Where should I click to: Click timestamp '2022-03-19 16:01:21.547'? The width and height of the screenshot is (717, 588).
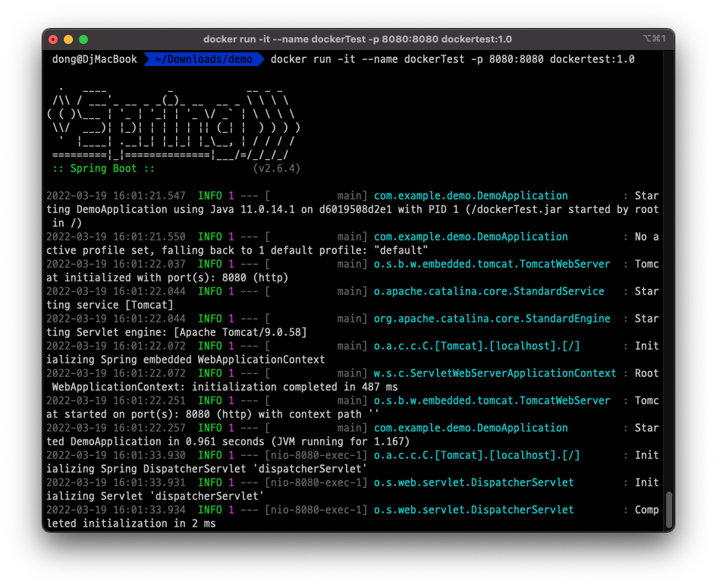[x=116, y=196]
